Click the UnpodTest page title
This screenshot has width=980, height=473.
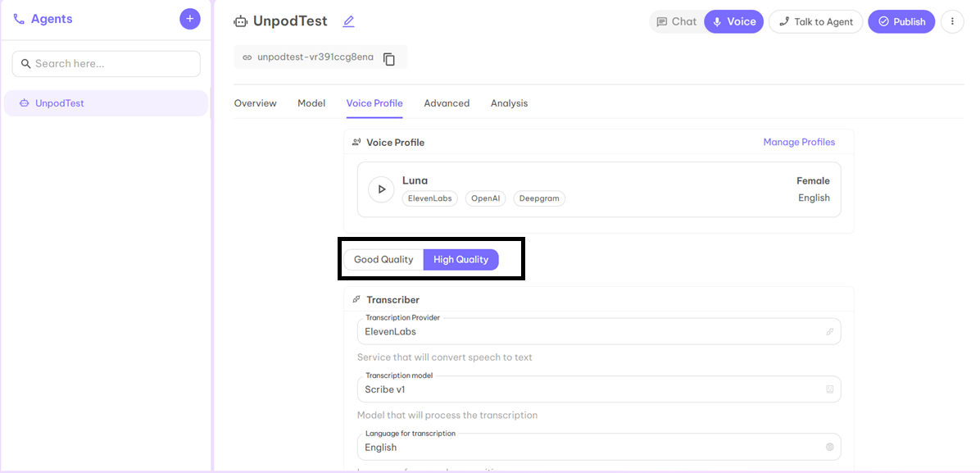click(290, 21)
